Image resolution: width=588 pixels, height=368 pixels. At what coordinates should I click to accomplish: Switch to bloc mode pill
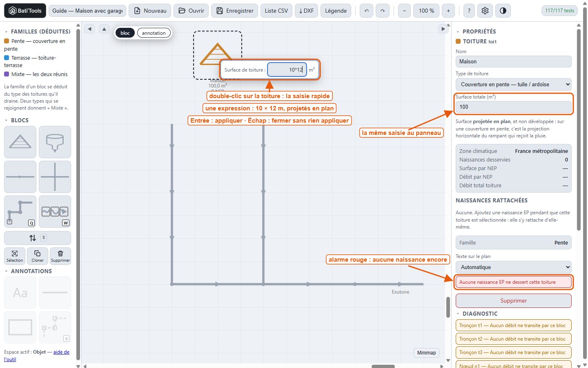[125, 33]
